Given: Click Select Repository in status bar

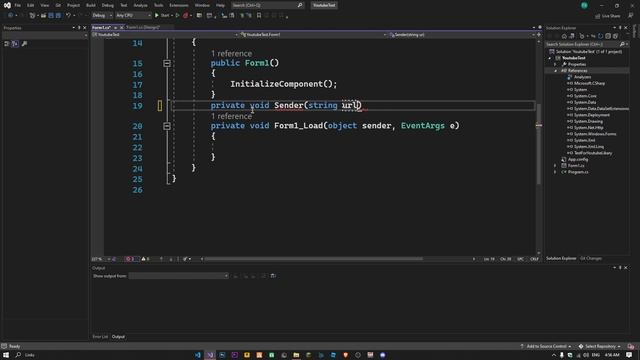Looking at the screenshot, I should coord(600,347).
